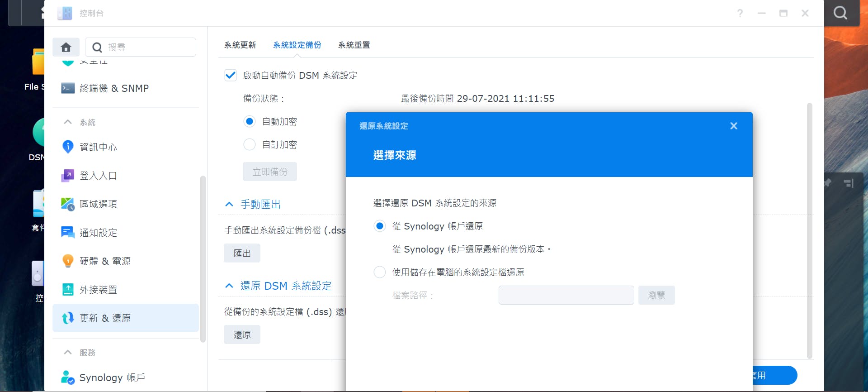Open Terminal & SNMP icon
This screenshot has width=868, height=392.
68,88
